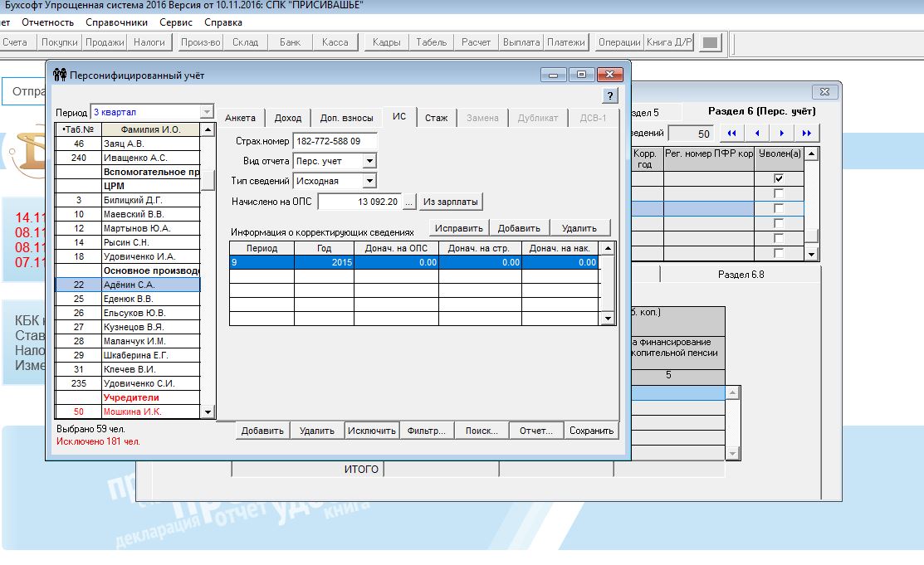Go to next record using right arrow

coord(782,133)
